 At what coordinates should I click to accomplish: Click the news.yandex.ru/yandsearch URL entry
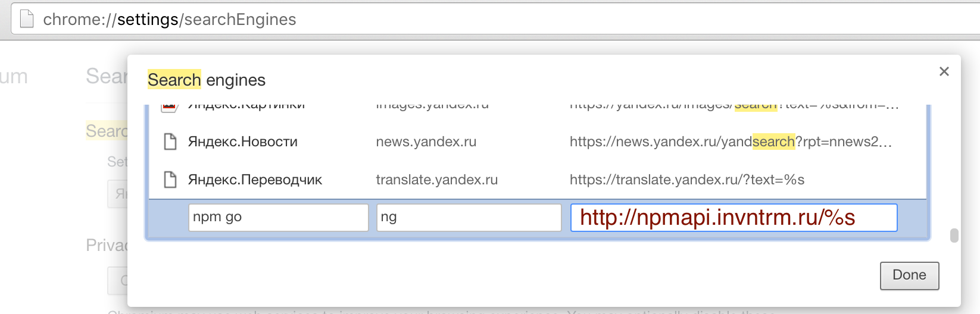[731, 142]
